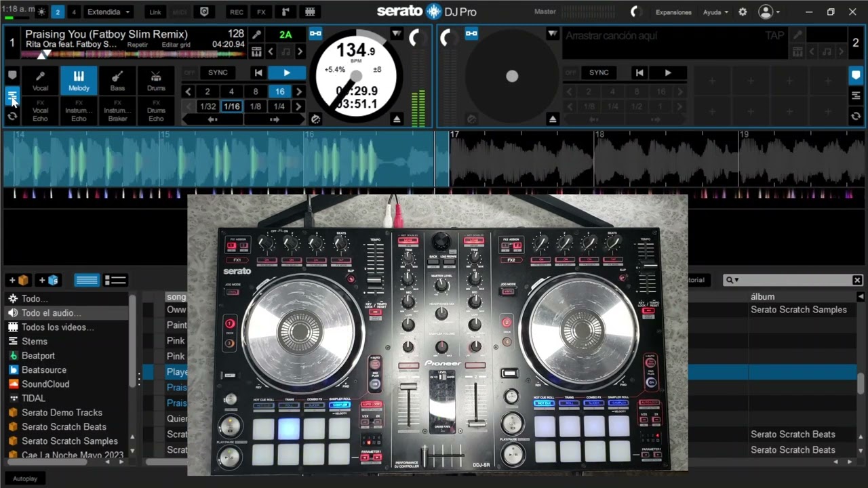The height and width of the screenshot is (488, 868).
Task: Toggle keylock on deck 1
Action: (x=286, y=52)
